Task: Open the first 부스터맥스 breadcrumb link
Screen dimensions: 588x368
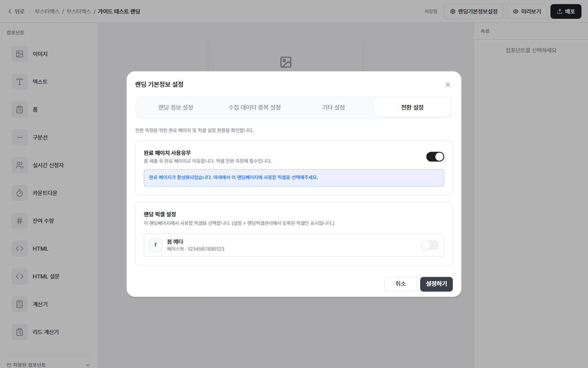Action: point(47,11)
